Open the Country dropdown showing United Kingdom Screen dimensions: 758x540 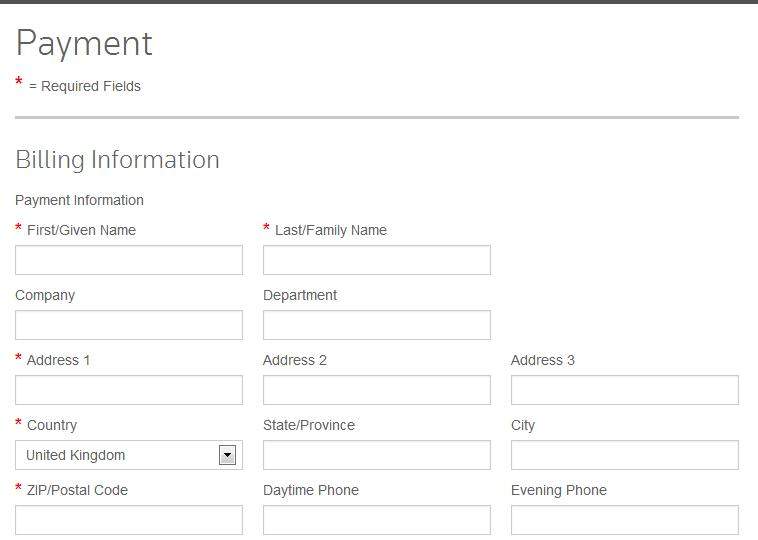(x=128, y=455)
